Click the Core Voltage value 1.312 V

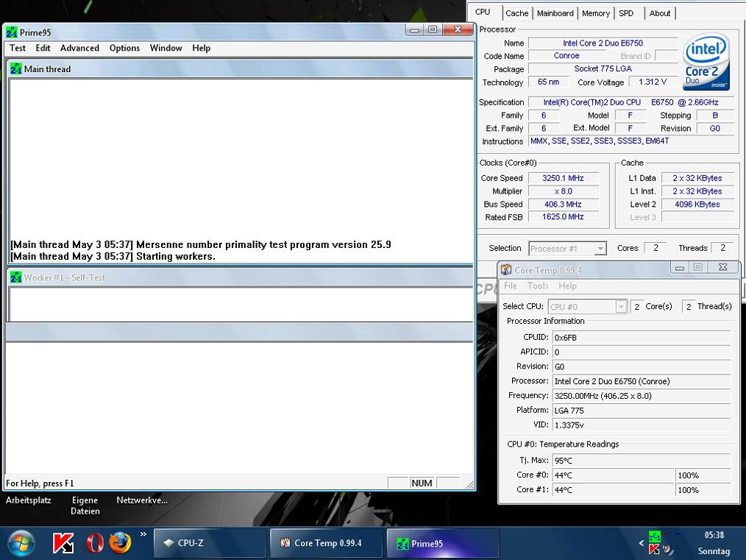(653, 82)
